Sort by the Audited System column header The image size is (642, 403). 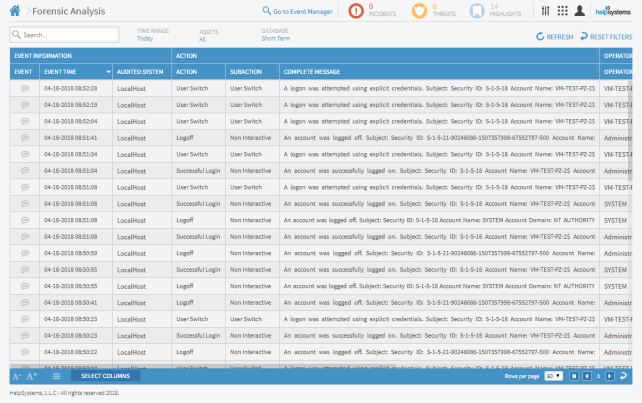pyautogui.click(x=140, y=72)
